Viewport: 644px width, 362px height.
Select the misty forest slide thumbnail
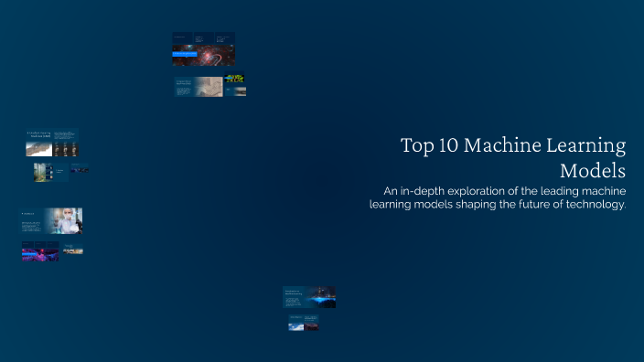[51, 172]
